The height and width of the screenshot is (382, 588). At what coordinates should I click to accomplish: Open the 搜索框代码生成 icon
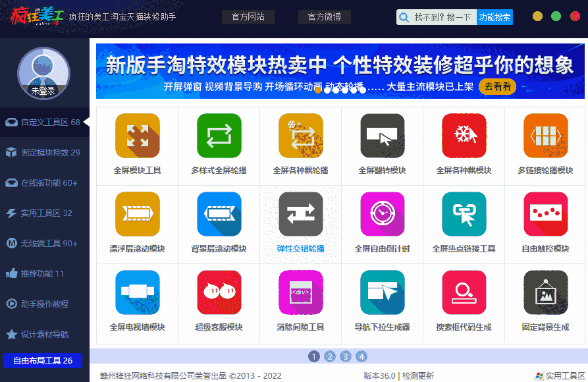464,292
